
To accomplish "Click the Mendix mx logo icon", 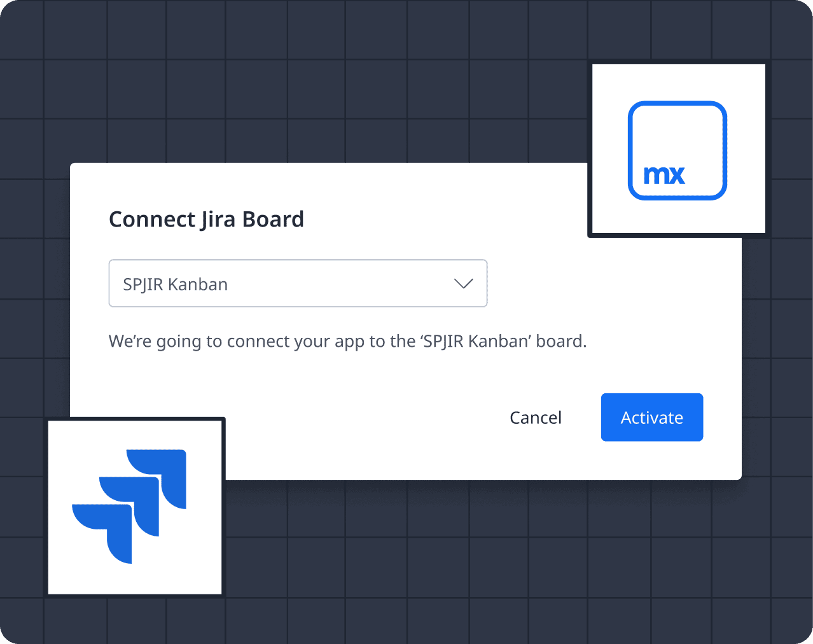I will coord(677,150).
